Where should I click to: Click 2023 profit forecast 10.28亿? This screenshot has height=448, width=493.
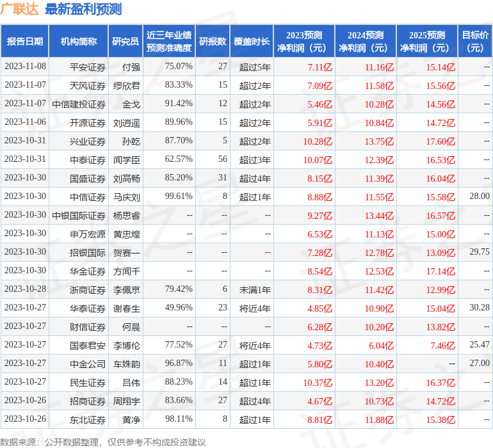click(x=318, y=141)
